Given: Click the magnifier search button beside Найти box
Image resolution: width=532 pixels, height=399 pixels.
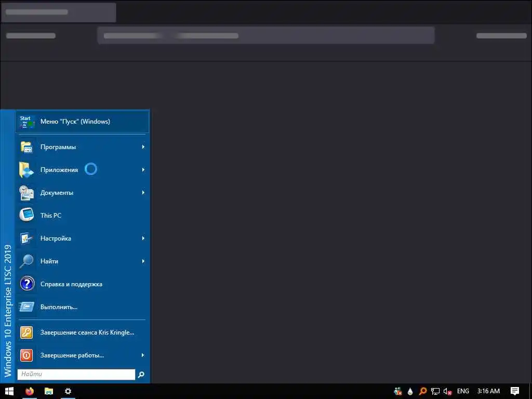Looking at the screenshot, I should click(141, 375).
